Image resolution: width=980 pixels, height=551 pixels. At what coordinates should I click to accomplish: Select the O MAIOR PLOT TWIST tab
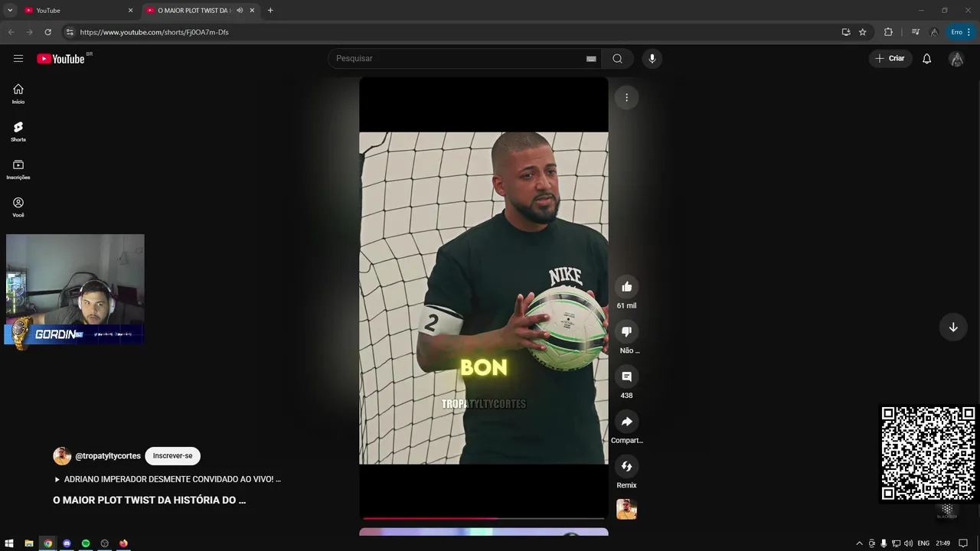point(202,11)
